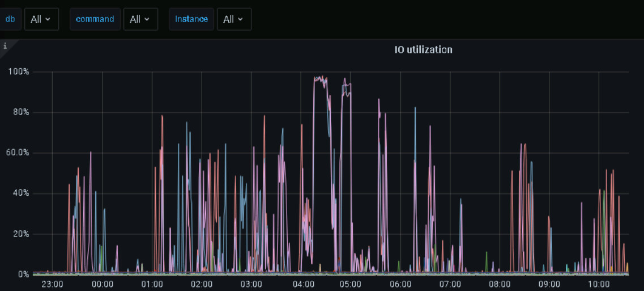The width and height of the screenshot is (644, 291).
Task: Click the 00:00 time axis label
Action: tap(103, 284)
